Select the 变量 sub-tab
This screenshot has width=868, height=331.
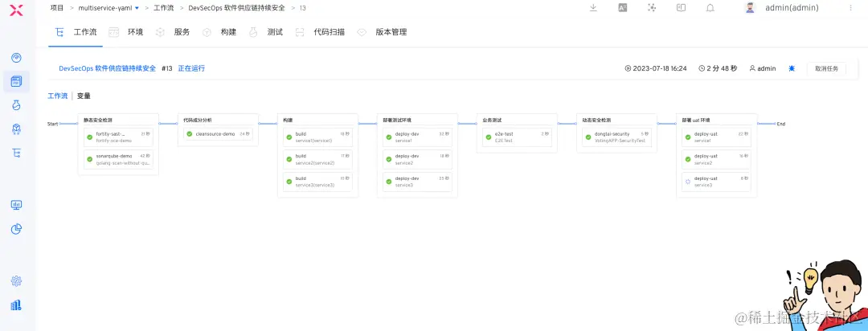point(84,96)
